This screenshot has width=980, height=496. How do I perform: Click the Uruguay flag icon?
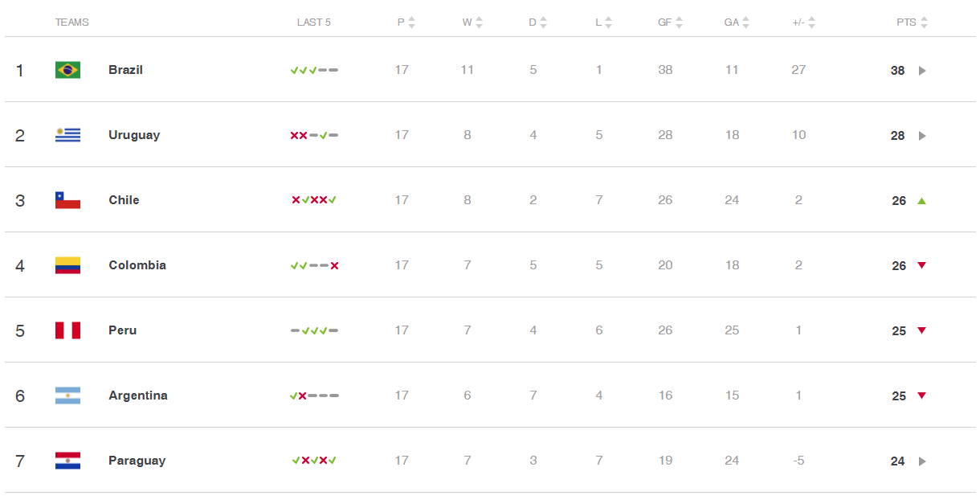(x=67, y=135)
